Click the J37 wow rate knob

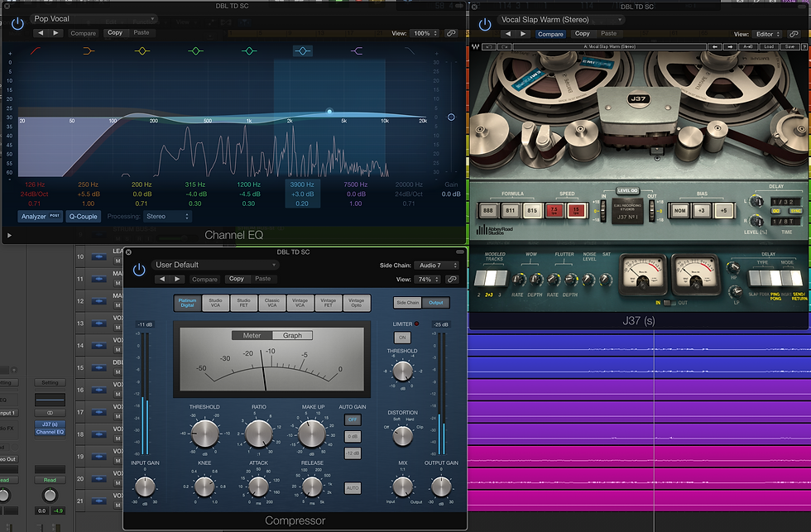tap(518, 280)
